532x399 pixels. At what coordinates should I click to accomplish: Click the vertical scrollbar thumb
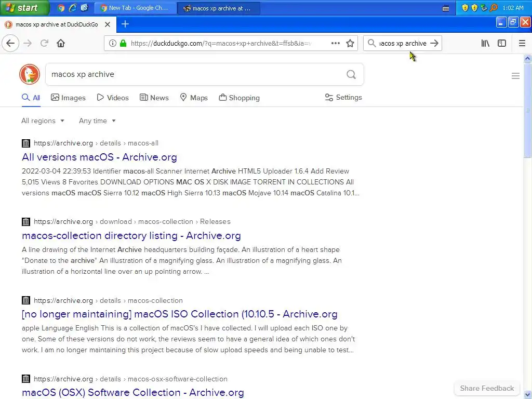click(527, 110)
